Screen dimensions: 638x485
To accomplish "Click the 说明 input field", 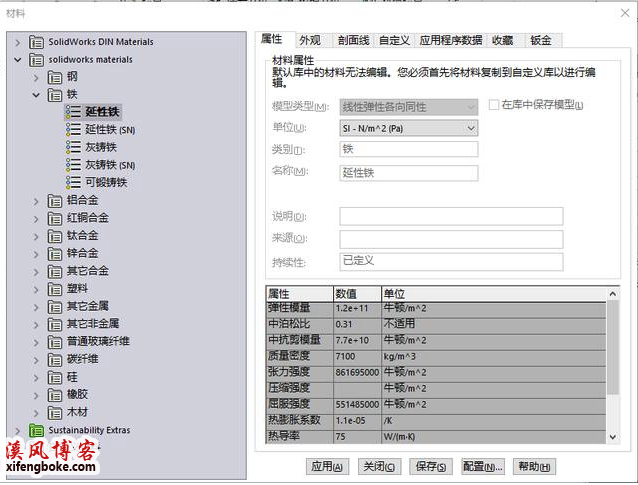I will tap(451, 216).
